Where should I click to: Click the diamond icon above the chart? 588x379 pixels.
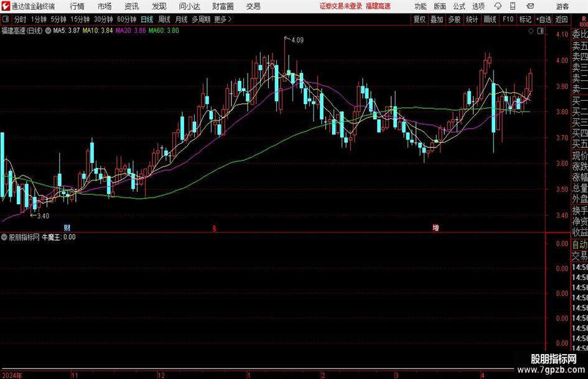click(531, 31)
